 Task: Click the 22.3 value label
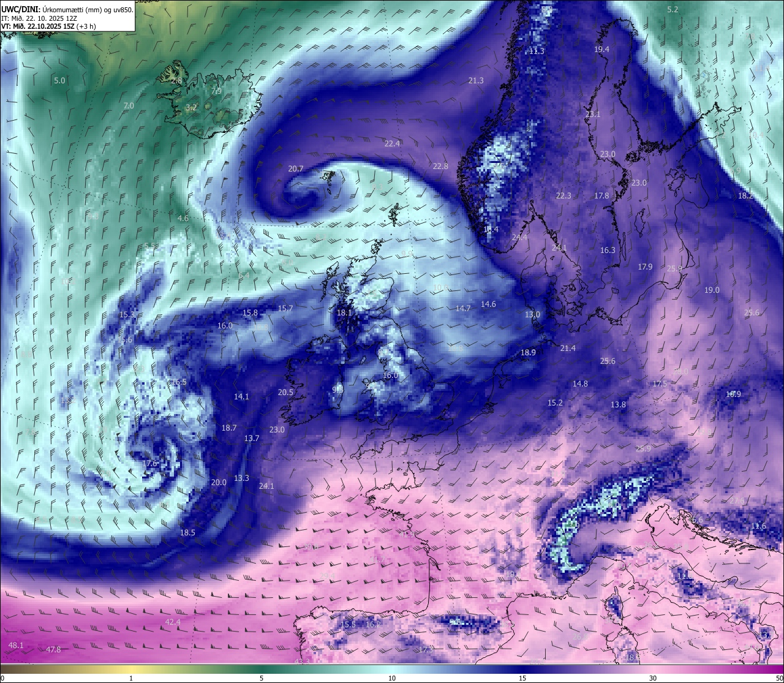coord(563,195)
